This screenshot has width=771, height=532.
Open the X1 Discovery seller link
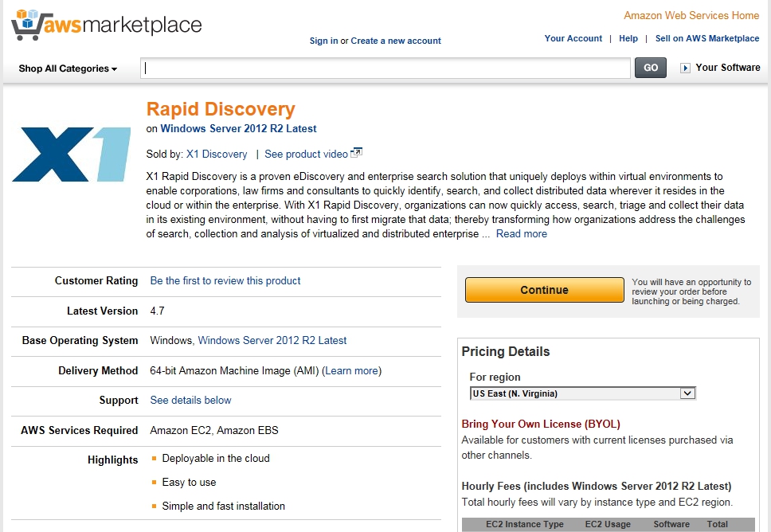tap(217, 154)
